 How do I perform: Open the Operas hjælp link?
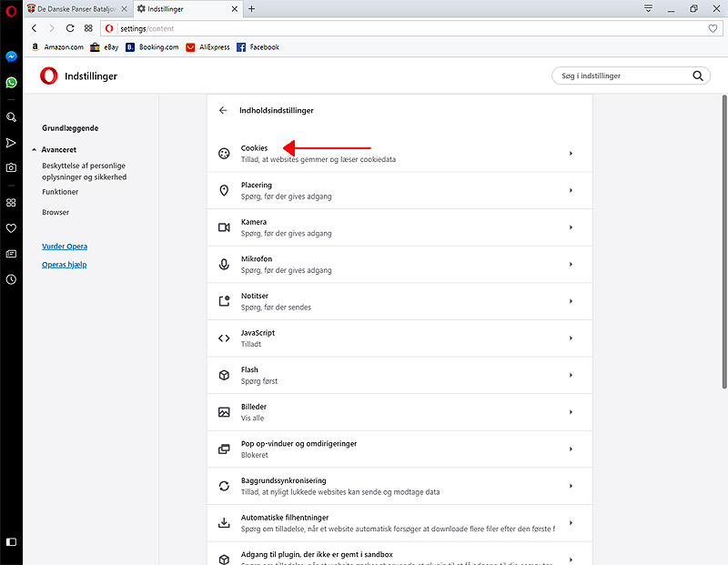[x=65, y=265]
